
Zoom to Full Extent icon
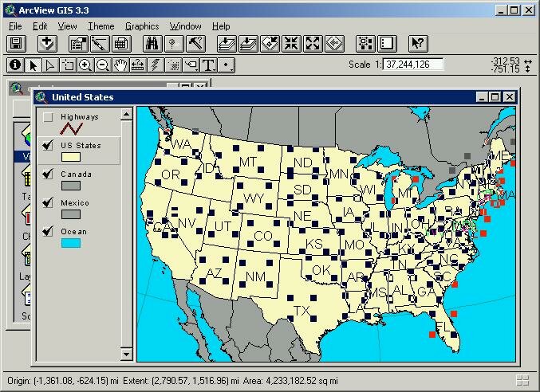click(x=227, y=44)
